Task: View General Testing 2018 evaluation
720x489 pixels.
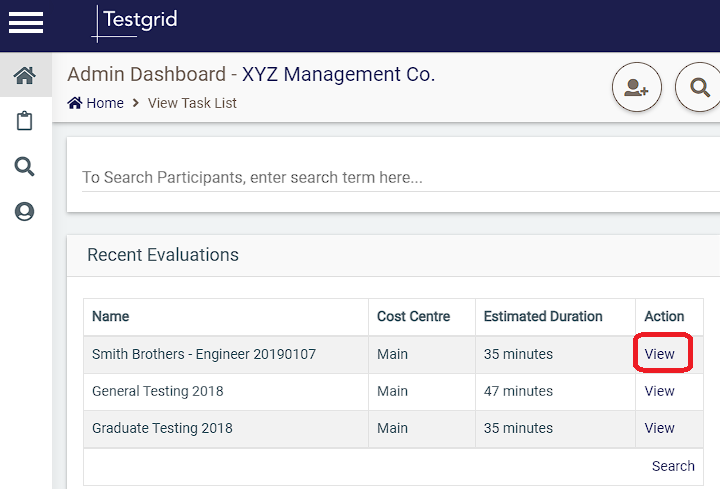Action: point(659,391)
